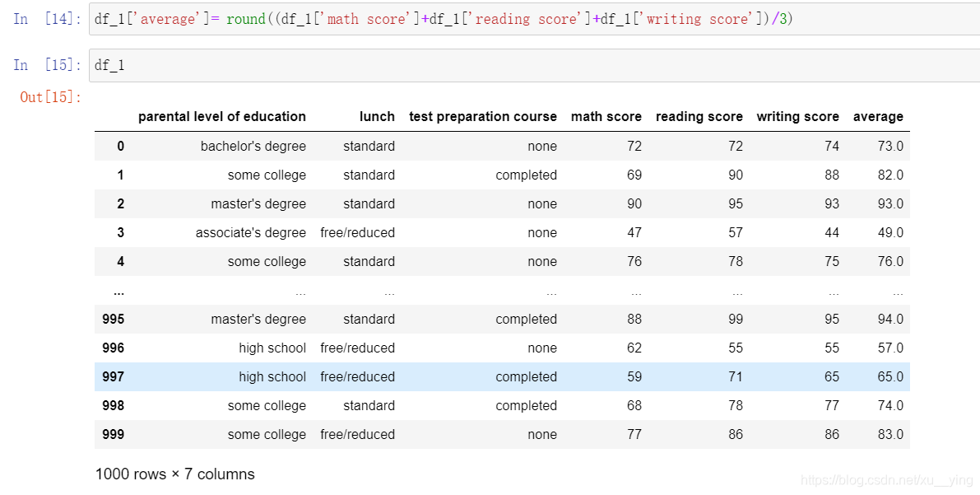The height and width of the screenshot is (495, 980).
Task: Select the Out[15] prompt label
Action: pyautogui.click(x=39, y=96)
